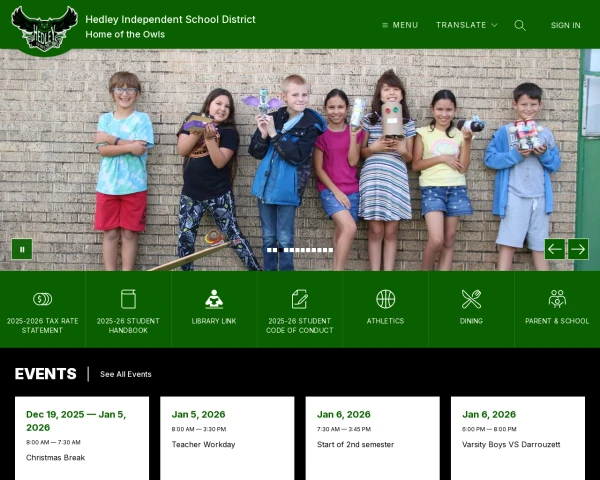Click PARENT & SCHOOL label
Viewport: 600px width, 480px height.
[557, 321]
